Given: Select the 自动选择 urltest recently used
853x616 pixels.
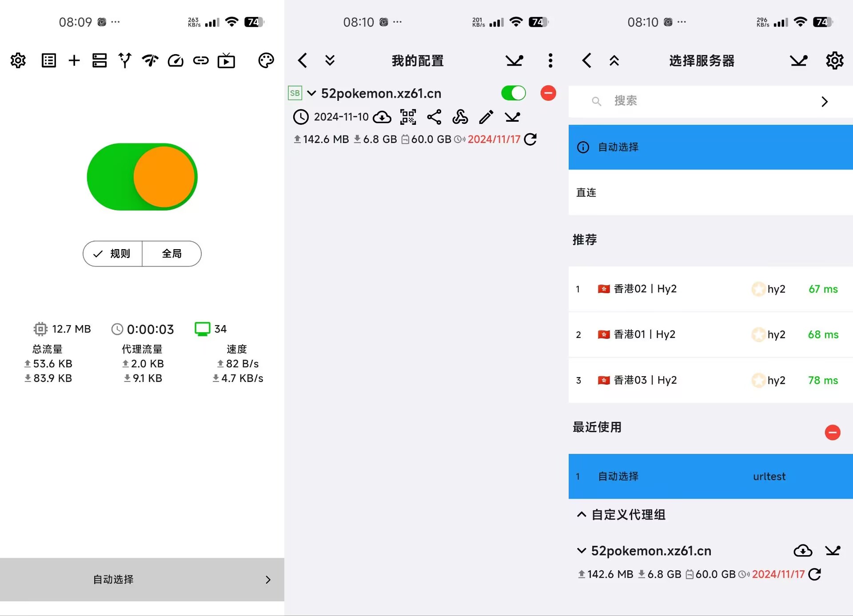Looking at the screenshot, I should coord(704,475).
